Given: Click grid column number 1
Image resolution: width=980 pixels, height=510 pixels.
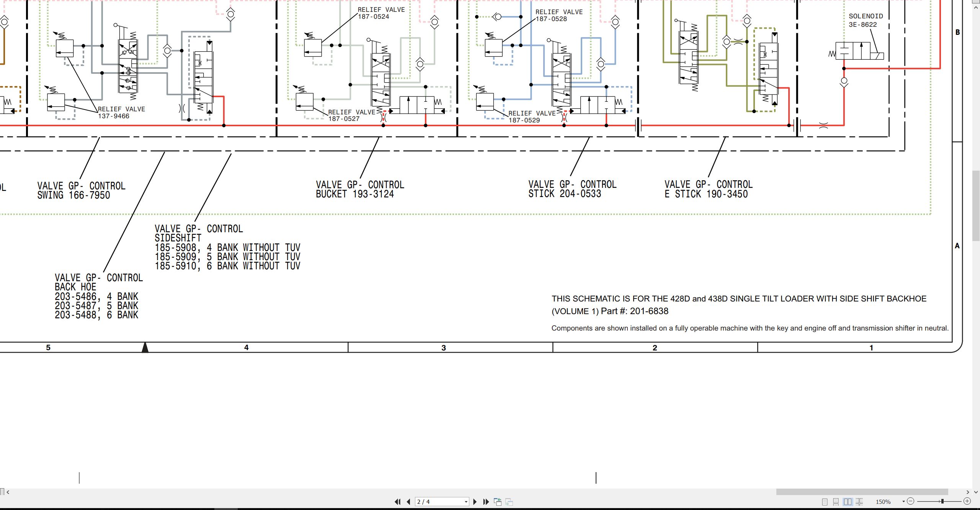Looking at the screenshot, I should coord(871,348).
